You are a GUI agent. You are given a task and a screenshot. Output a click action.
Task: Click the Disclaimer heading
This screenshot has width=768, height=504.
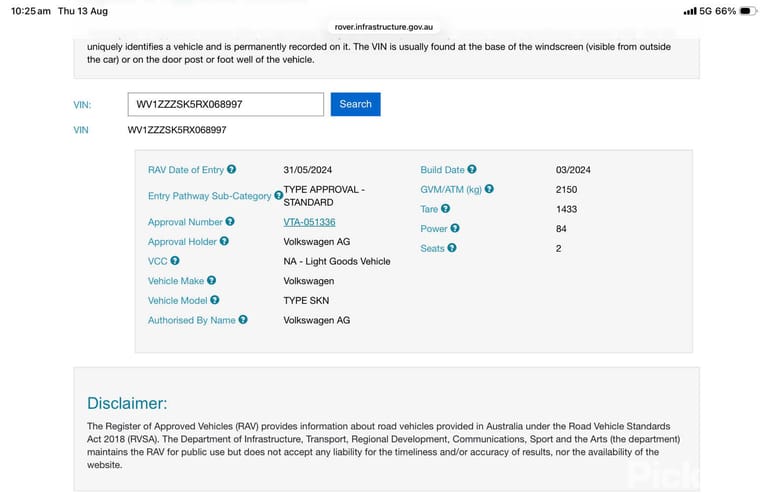click(x=127, y=403)
